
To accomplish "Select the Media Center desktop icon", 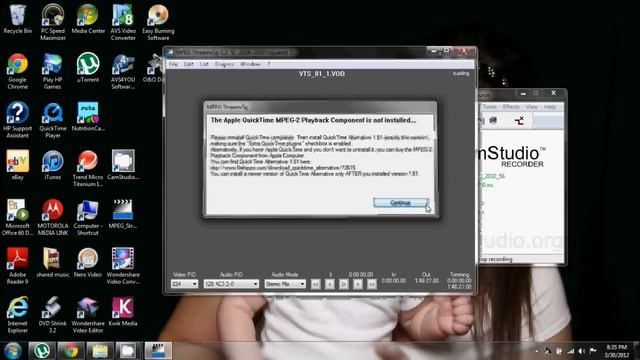I will click(88, 19).
